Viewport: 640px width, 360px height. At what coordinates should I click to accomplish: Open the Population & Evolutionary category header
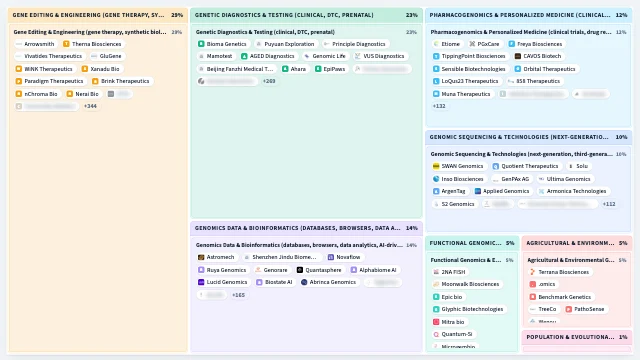click(577, 337)
